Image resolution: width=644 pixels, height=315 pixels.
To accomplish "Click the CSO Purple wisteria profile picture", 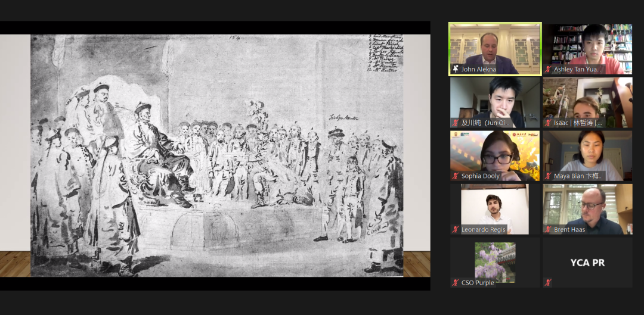I will pyautogui.click(x=495, y=262).
